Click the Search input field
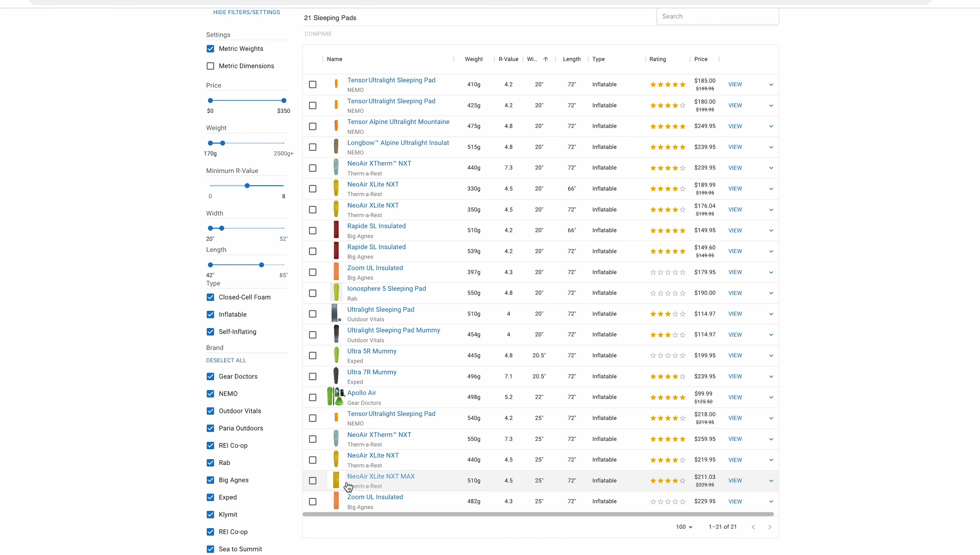 pos(717,16)
